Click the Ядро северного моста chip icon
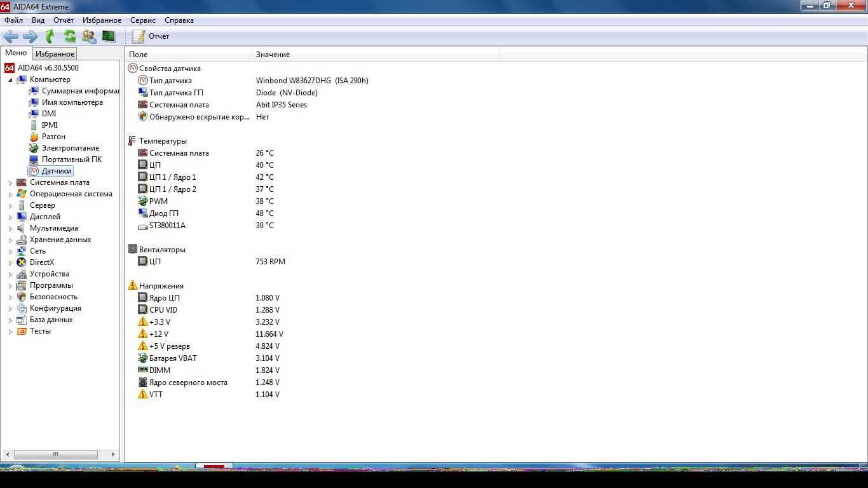Viewport: 868px width, 488px height. point(143,383)
